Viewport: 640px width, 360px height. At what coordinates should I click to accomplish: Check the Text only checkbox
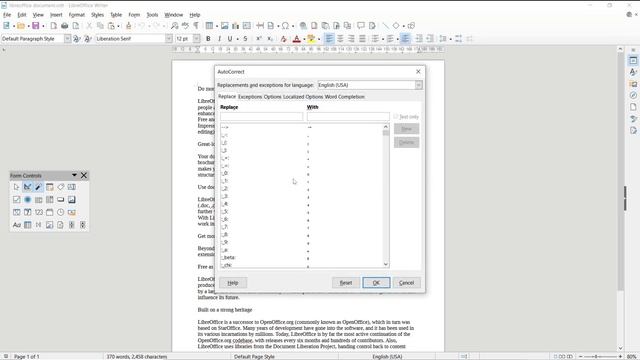[396, 117]
